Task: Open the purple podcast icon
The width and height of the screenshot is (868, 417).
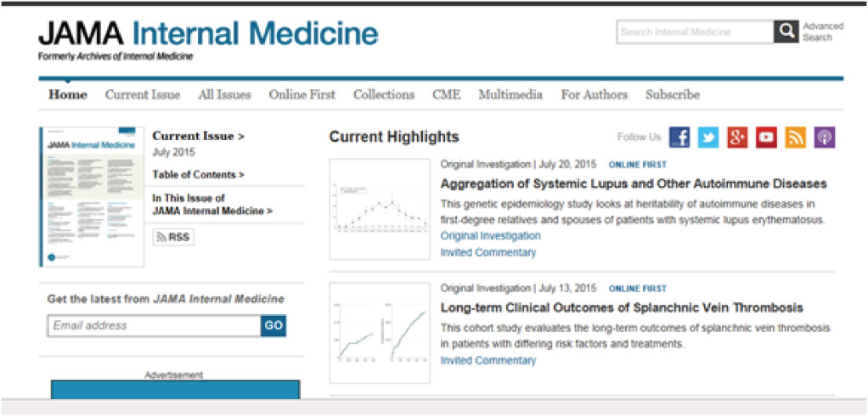Action: tap(825, 138)
